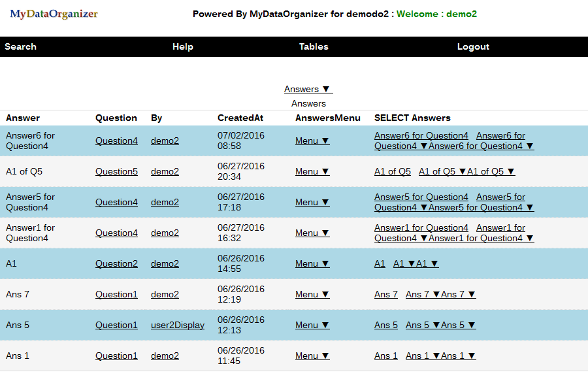
Task: Expand the last Ans 7 ▼ dropdown link
Action: point(459,294)
